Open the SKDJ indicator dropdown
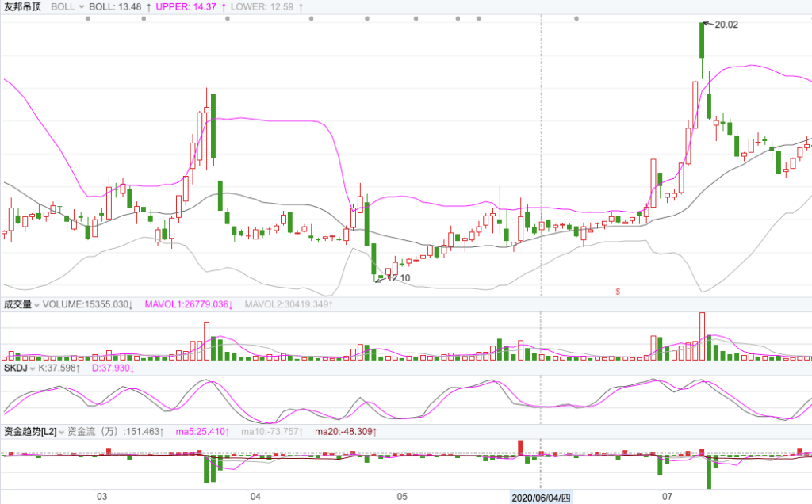The image size is (812, 504). pyautogui.click(x=33, y=369)
